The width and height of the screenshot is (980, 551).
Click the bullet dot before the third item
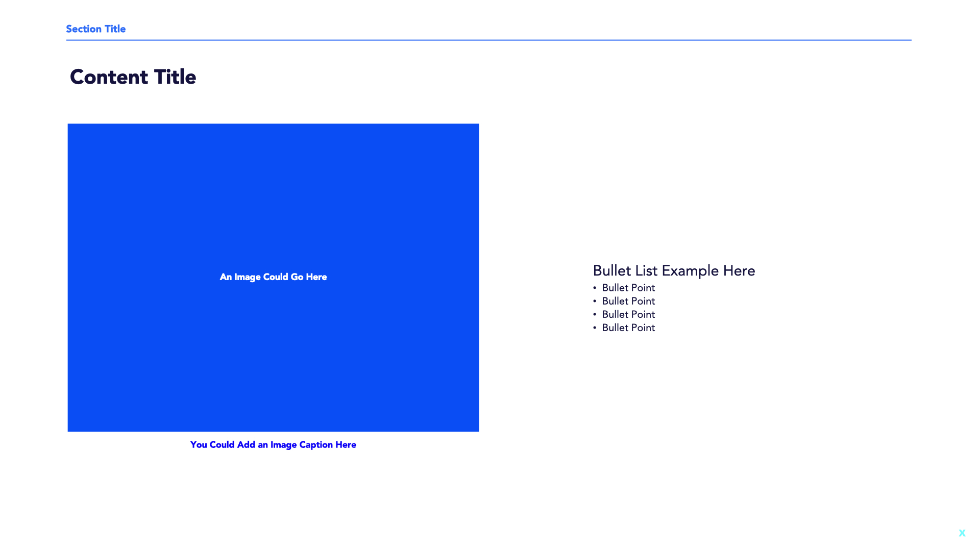tap(595, 315)
